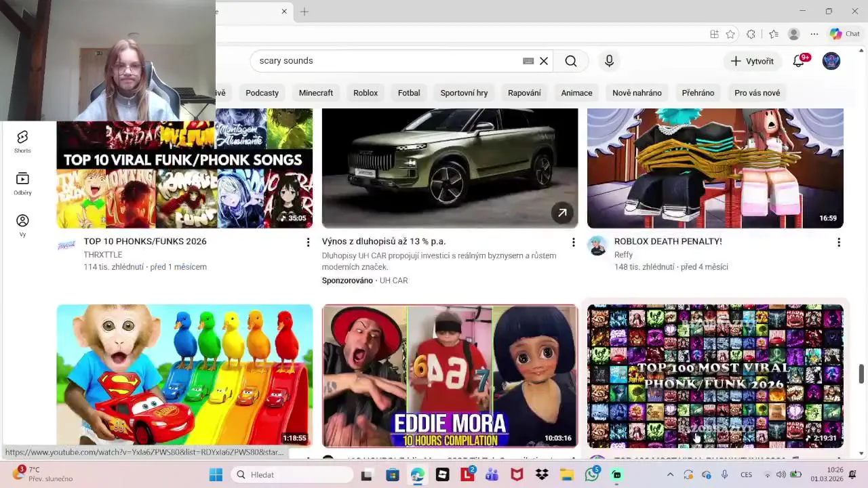Select the Sportovní hry filter chip
The width and height of the screenshot is (868, 488).
464,93
